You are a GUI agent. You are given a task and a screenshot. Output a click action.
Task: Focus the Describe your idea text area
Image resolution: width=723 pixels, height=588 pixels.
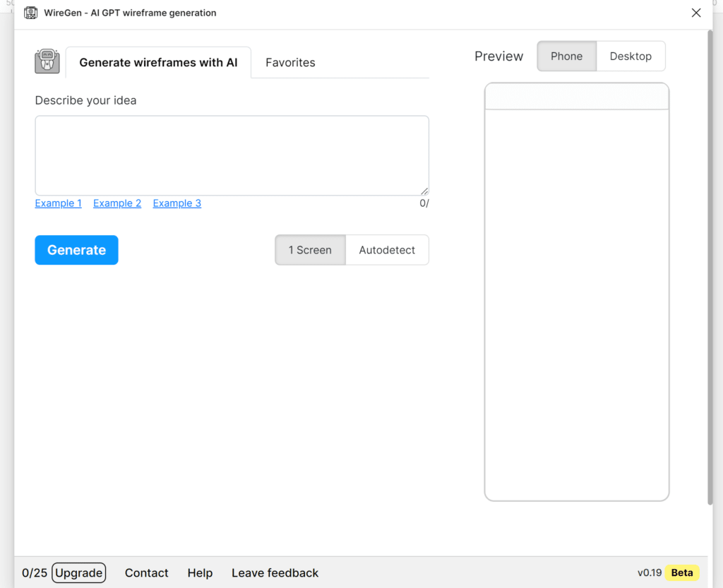click(232, 156)
